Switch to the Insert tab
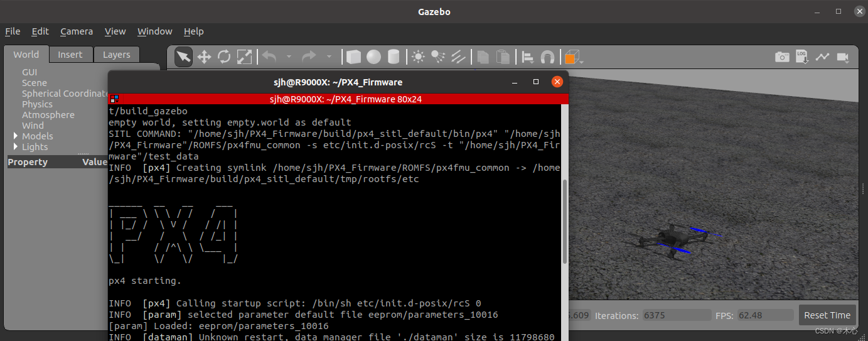The image size is (868, 341). [x=70, y=55]
